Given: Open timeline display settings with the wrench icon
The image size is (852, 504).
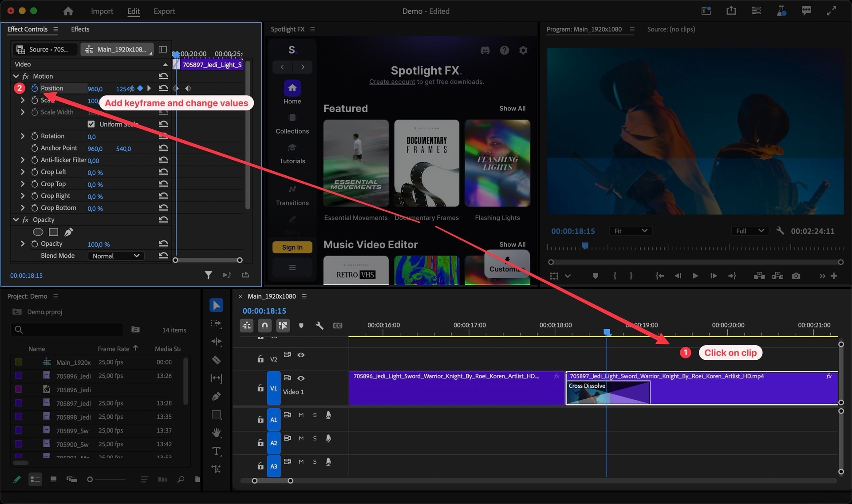Looking at the screenshot, I should pos(319,326).
